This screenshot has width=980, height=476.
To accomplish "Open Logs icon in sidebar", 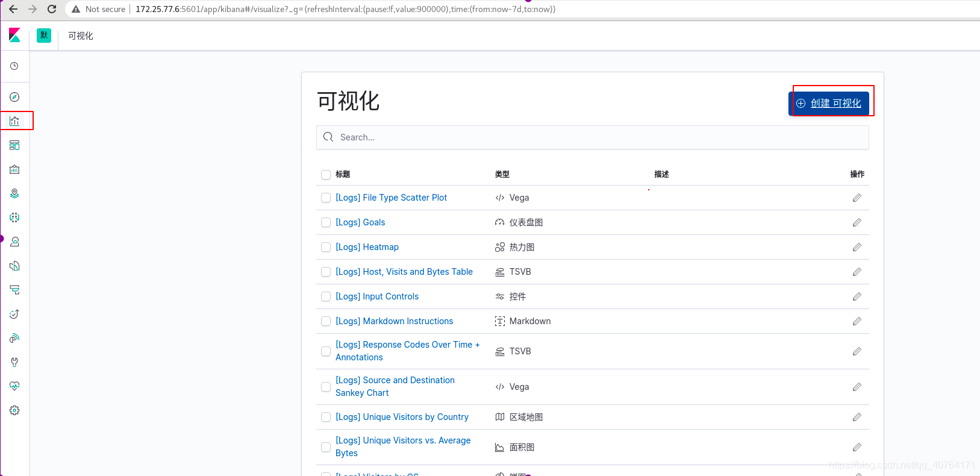I will [14, 266].
